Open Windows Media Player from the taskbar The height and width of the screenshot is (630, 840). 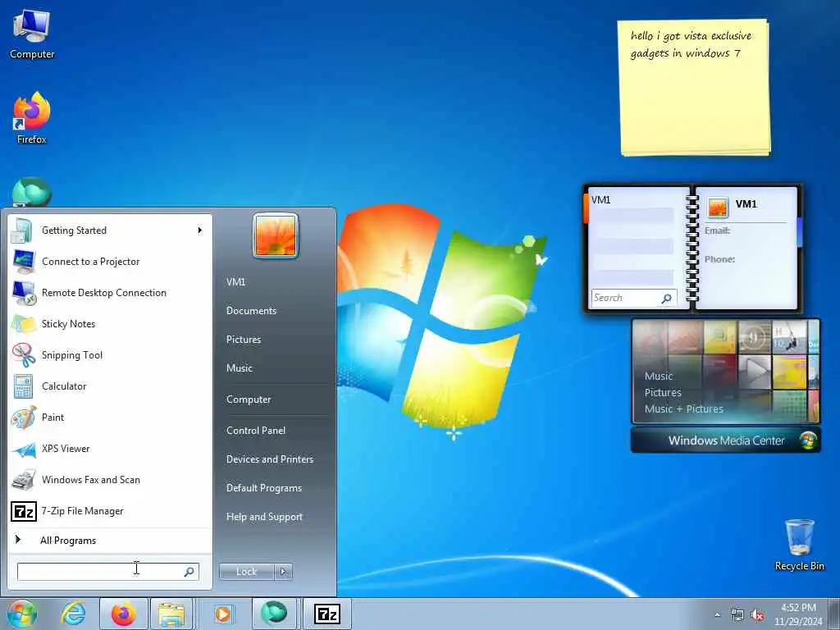click(x=223, y=614)
